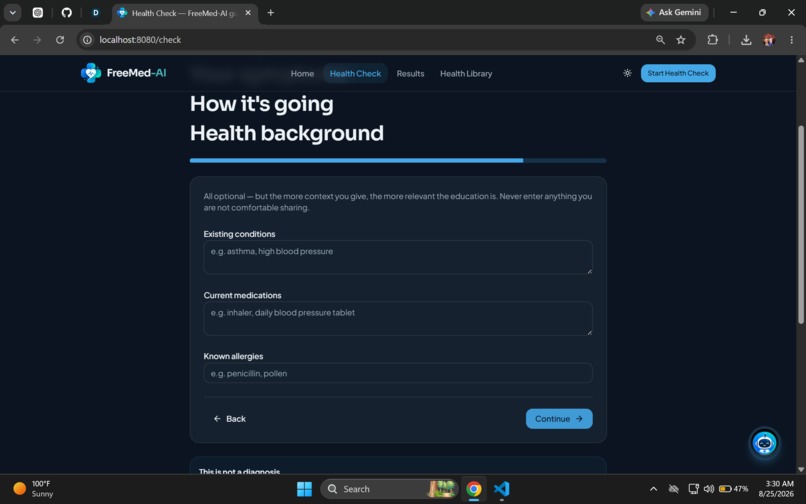Screen dimensions: 806x504
Task: Click the browser forward arrow
Action: (37, 40)
